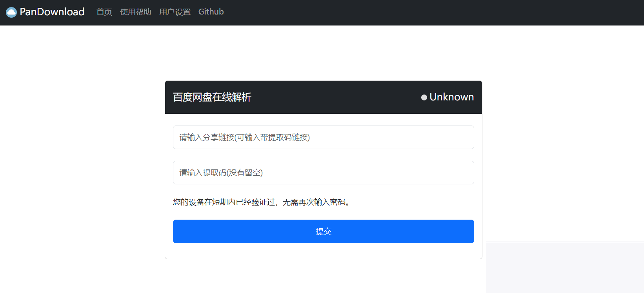The image size is (644, 293).
Task: Visit the Github link in navbar
Action: tap(211, 12)
